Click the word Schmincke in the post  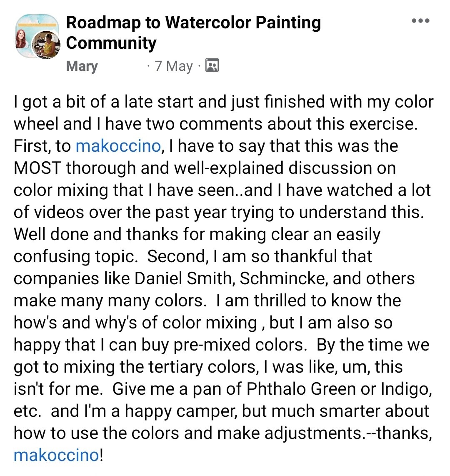point(284,278)
